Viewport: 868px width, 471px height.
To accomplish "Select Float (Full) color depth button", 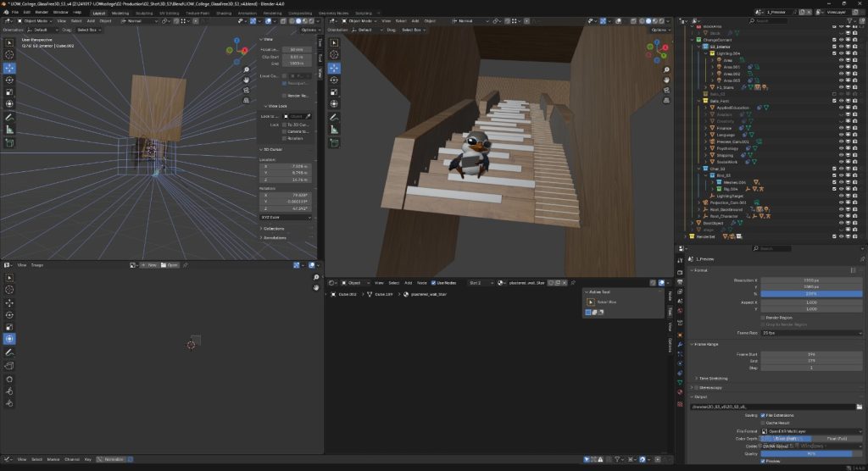I will (837, 438).
